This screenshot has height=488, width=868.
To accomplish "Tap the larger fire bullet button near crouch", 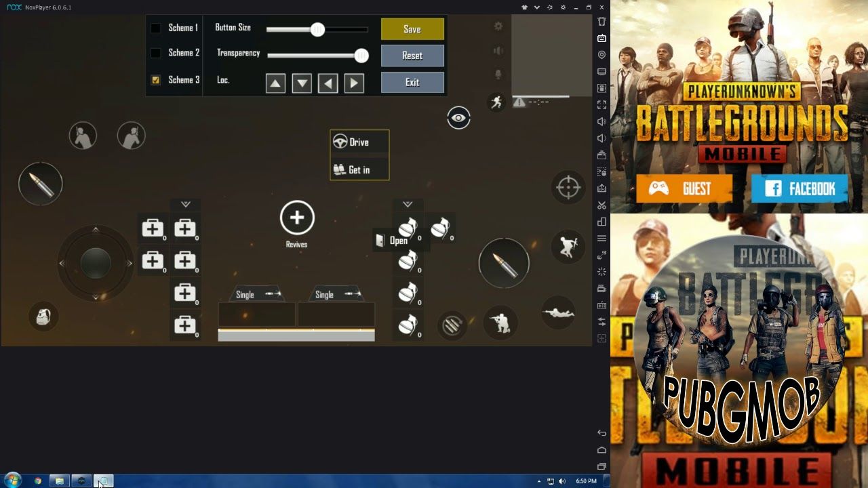I will 504,263.
